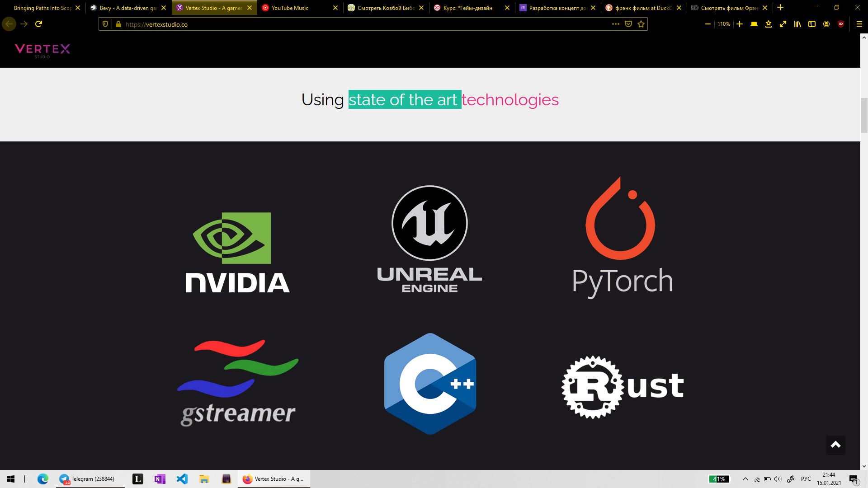The height and width of the screenshot is (488, 868).
Task: Click the C++ logo
Action: point(430,384)
